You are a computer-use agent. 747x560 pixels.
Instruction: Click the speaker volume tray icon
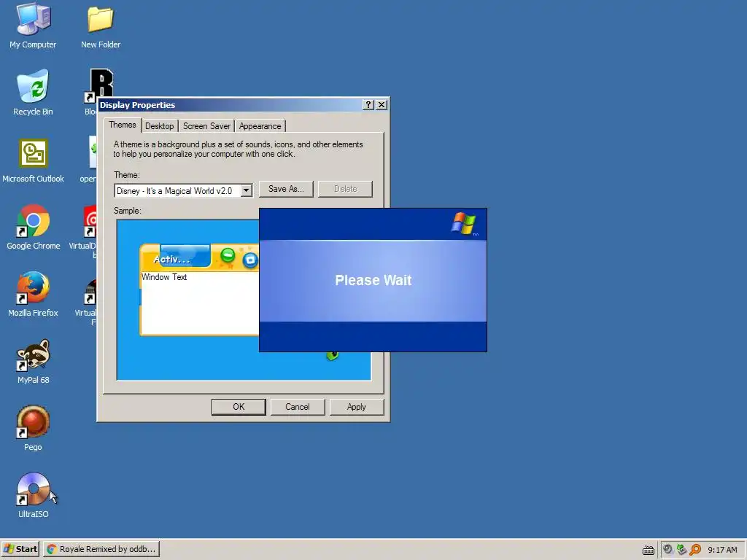point(668,550)
